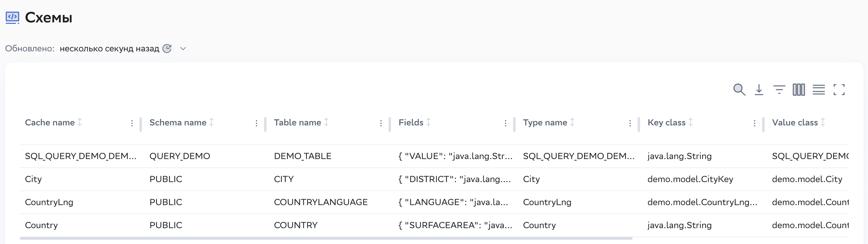The height and width of the screenshot is (244, 868).
Task: Select the SQL_QUERY_DEMO_DEM... cache name cell
Action: coord(81,156)
